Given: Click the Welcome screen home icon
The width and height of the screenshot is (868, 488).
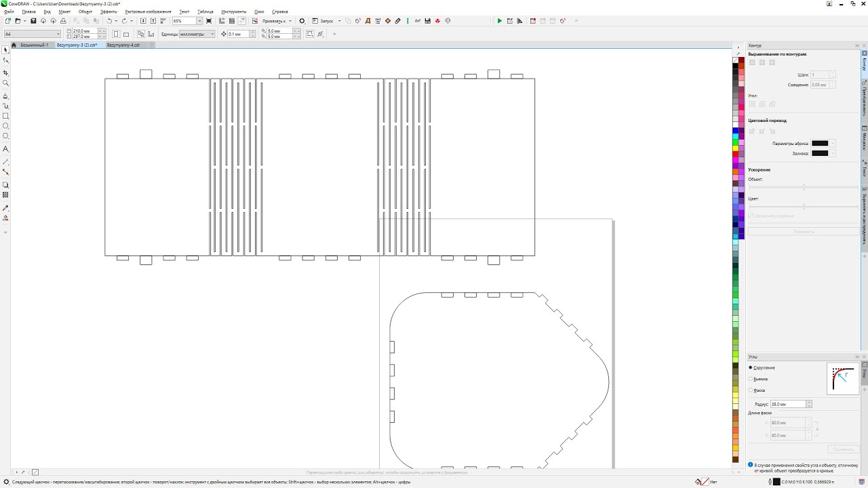Looking at the screenshot, I should point(14,45).
